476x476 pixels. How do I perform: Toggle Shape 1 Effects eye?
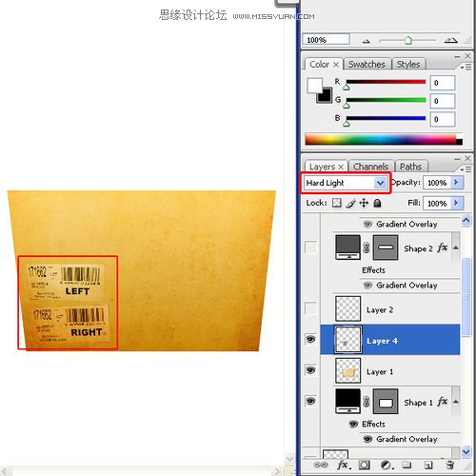point(353,425)
